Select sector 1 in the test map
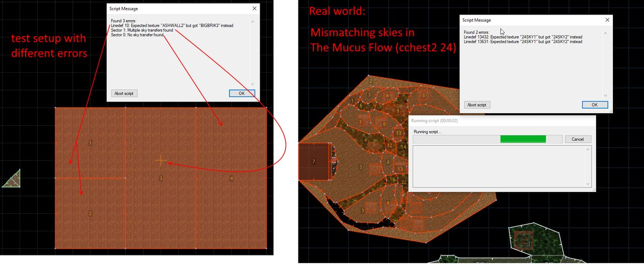 click(x=90, y=143)
